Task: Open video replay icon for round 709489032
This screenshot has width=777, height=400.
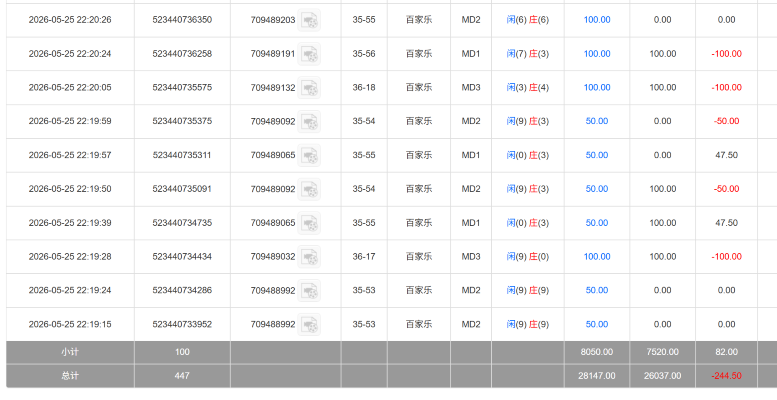Action: (309, 257)
